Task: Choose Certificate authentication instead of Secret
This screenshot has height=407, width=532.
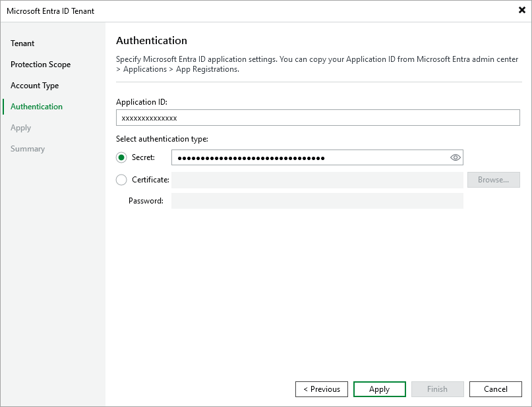Action: pyautogui.click(x=121, y=179)
